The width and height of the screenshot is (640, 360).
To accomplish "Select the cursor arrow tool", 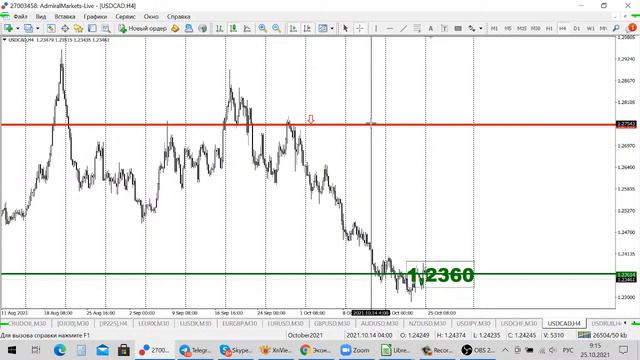I will click(346, 28).
